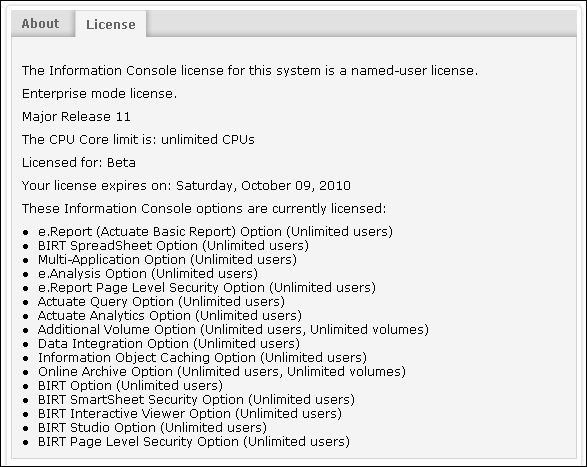This screenshot has width=587, height=467.
Task: Click the BIRT SpreadSheet Option list item
Action: pyautogui.click(x=173, y=246)
